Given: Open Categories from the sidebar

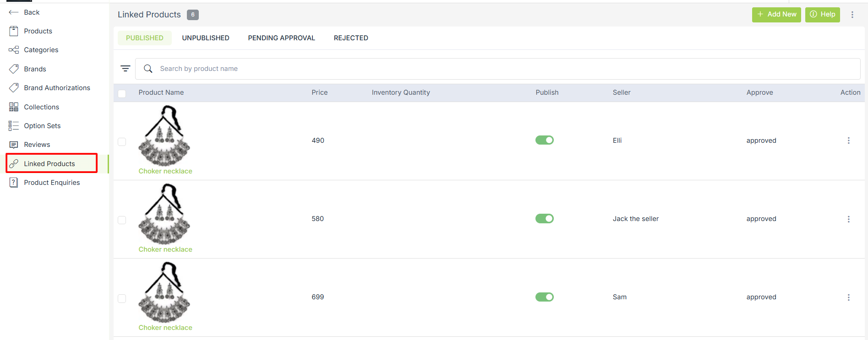Looking at the screenshot, I should pos(41,50).
